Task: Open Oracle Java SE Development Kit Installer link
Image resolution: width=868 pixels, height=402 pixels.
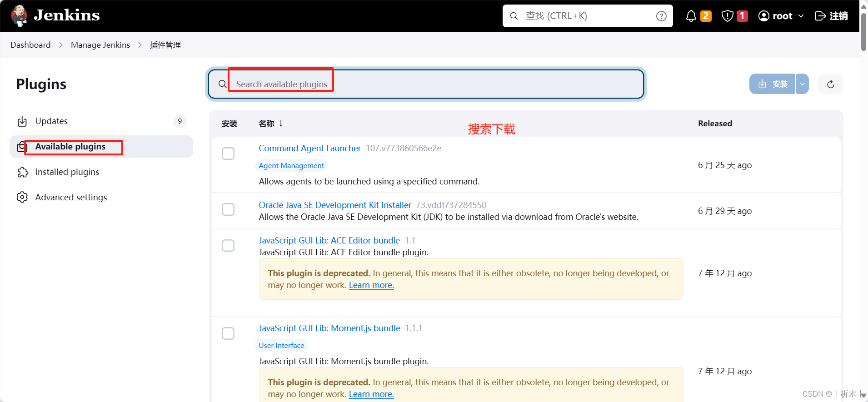Action: tap(335, 205)
